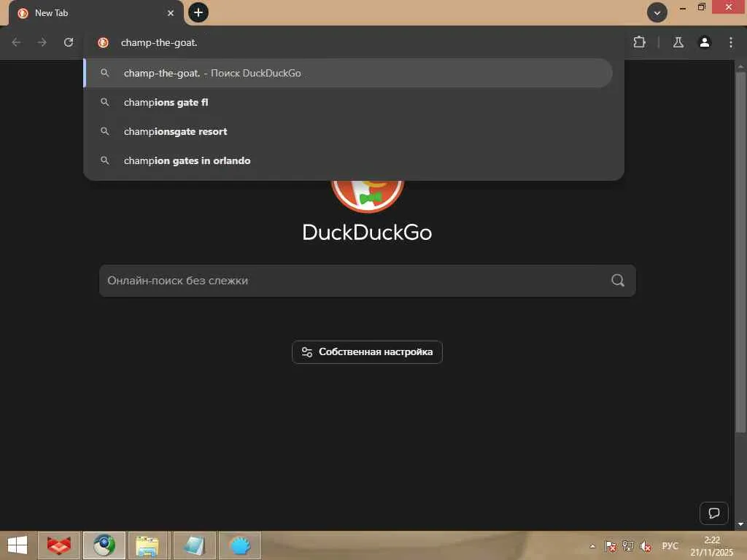Open the network status tray icon
The height and width of the screenshot is (560, 747).
click(628, 546)
